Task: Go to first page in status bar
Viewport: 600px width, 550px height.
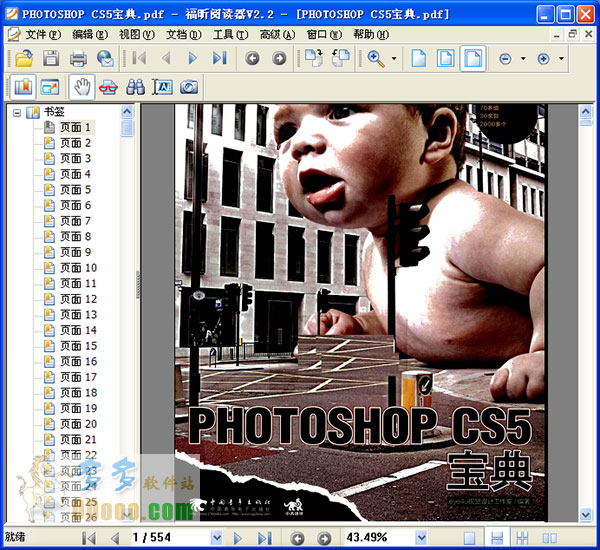Action: tap(89, 538)
